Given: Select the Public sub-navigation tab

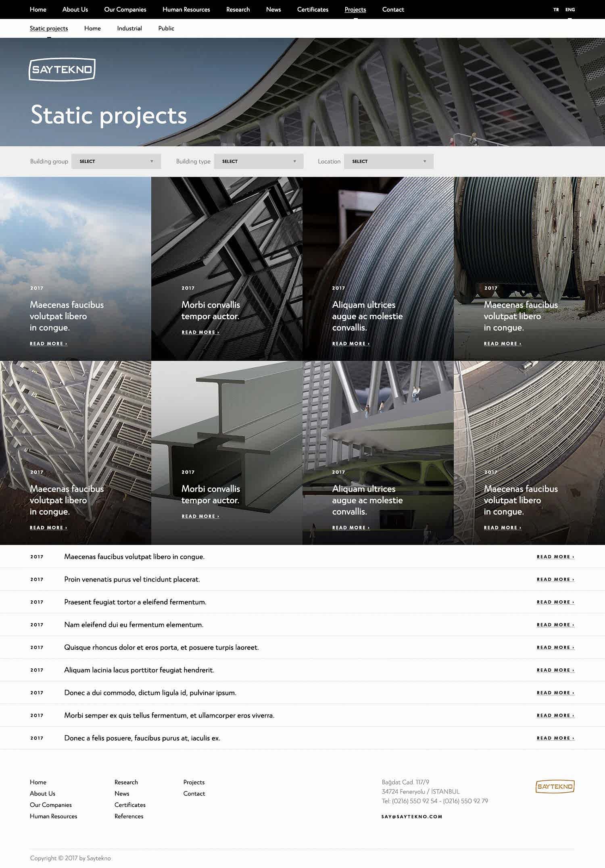Looking at the screenshot, I should coord(166,28).
